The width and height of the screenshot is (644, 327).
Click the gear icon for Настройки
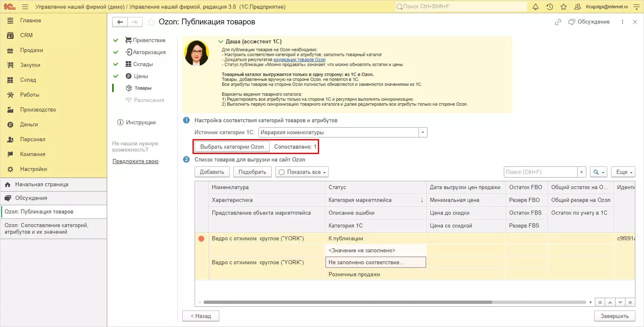[10, 169]
